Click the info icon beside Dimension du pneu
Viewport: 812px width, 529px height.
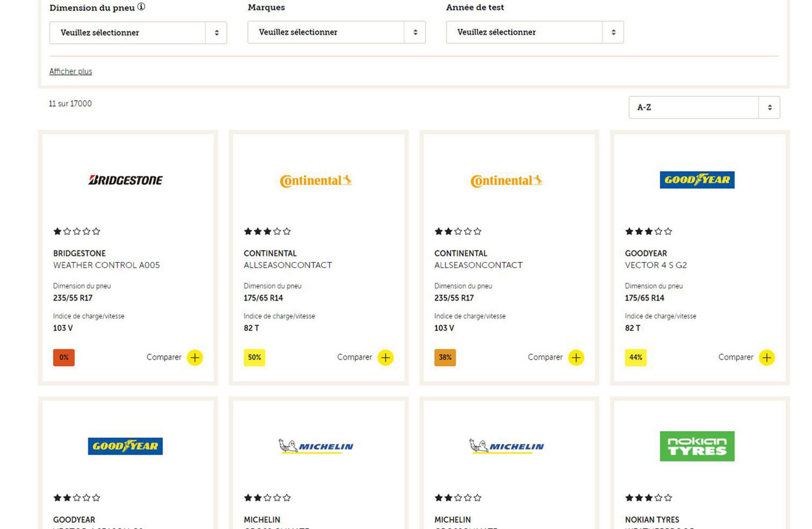(x=141, y=7)
